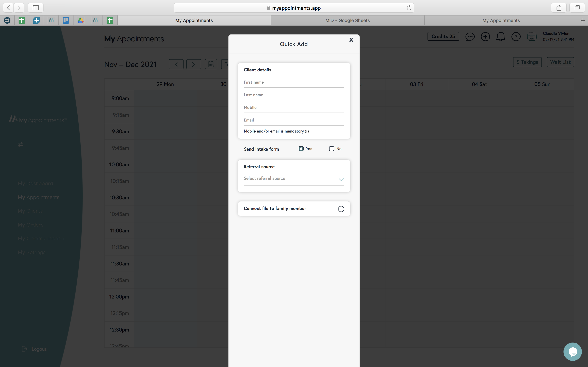Go to next week arrow
Image resolution: width=588 pixels, height=367 pixels.
click(193, 64)
